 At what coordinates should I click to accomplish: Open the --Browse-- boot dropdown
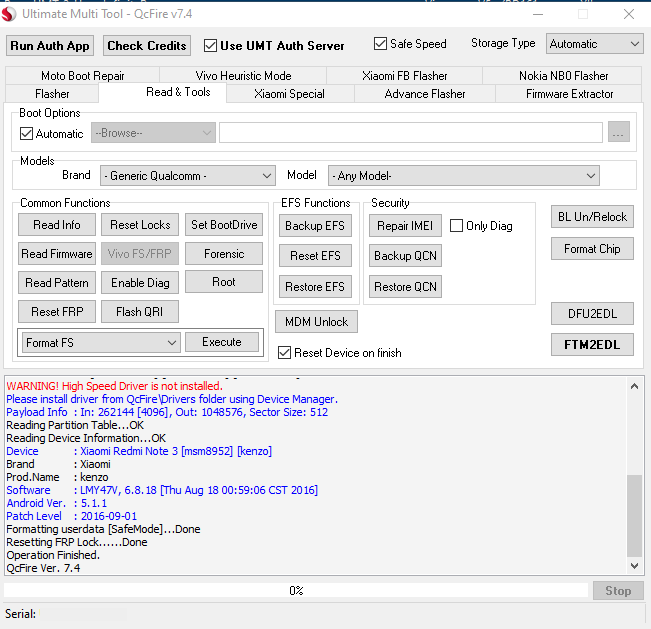click(x=153, y=133)
